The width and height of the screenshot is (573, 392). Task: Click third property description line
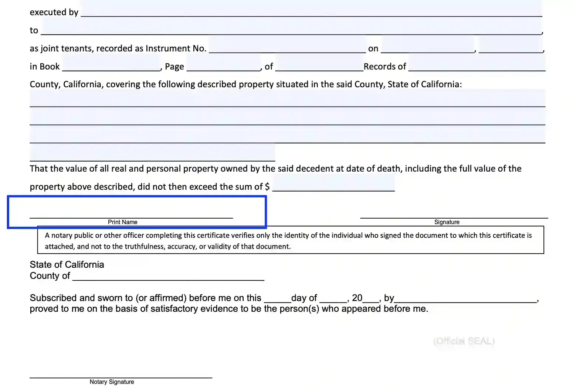point(288,135)
